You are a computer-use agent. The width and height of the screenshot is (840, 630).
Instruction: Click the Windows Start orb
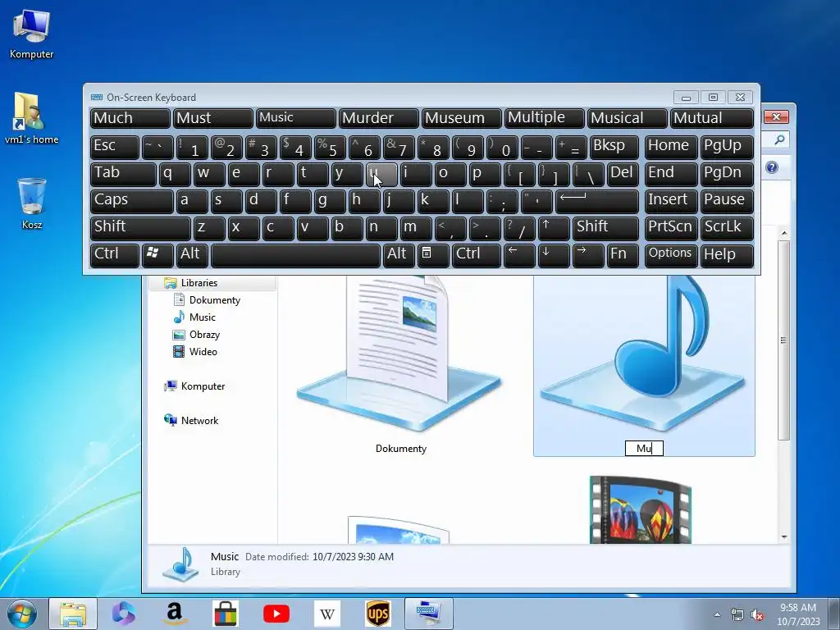pyautogui.click(x=21, y=614)
